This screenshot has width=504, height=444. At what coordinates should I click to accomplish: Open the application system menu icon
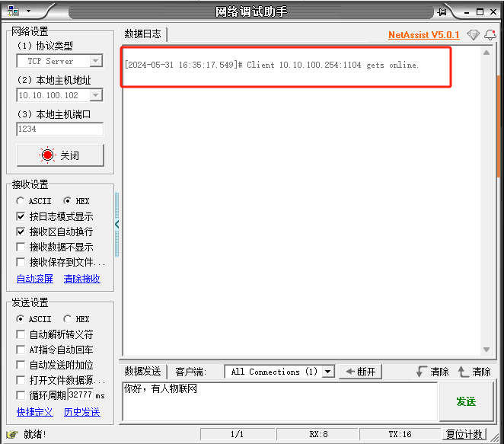coord(13,11)
